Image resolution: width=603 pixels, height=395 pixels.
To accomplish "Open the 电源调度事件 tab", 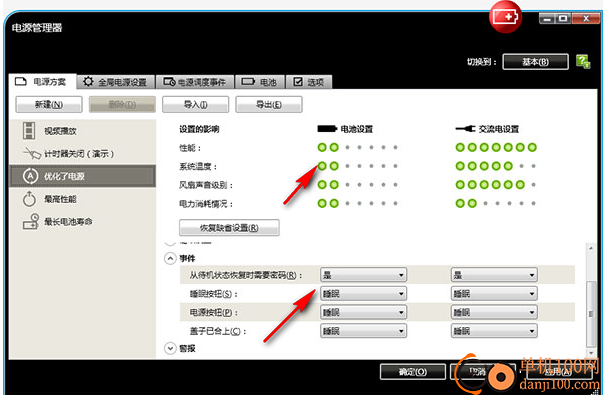I will [195, 82].
